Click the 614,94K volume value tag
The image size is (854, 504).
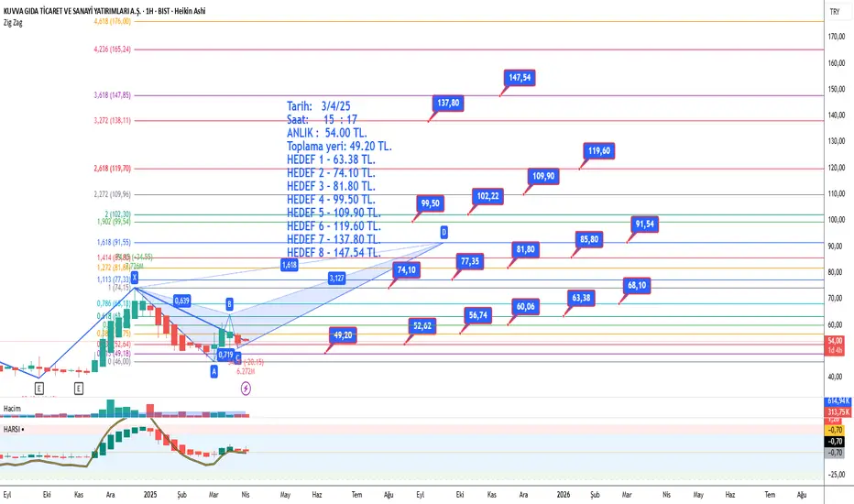[838, 401]
